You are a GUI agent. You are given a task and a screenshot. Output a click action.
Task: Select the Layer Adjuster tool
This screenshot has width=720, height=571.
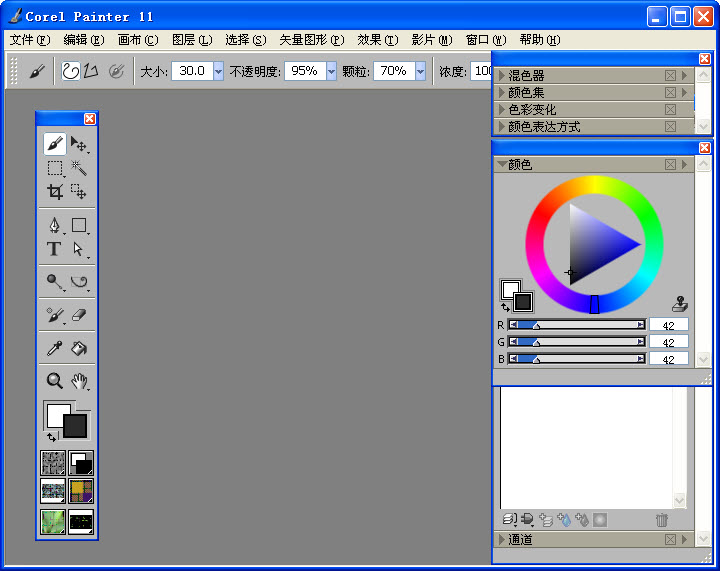click(79, 144)
